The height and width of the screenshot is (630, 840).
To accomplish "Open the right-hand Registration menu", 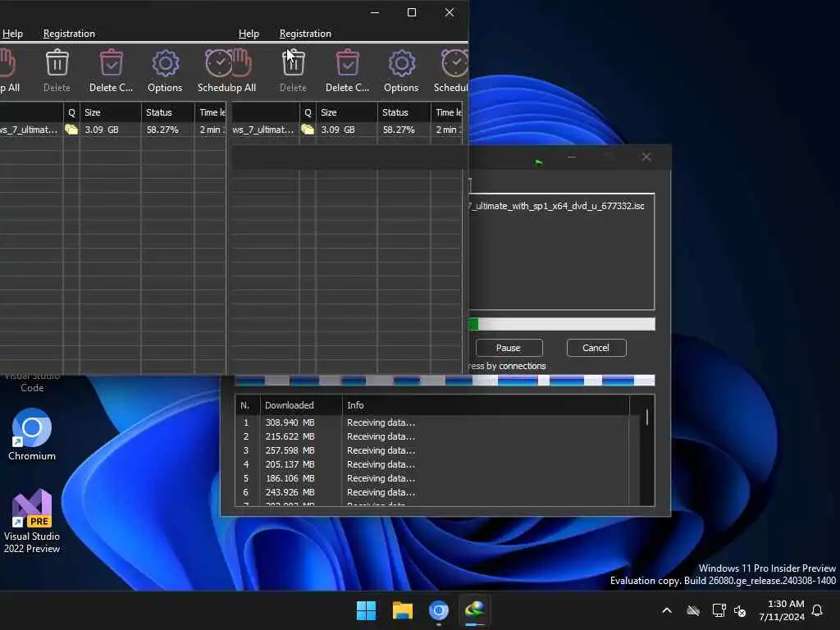I will coord(305,34).
